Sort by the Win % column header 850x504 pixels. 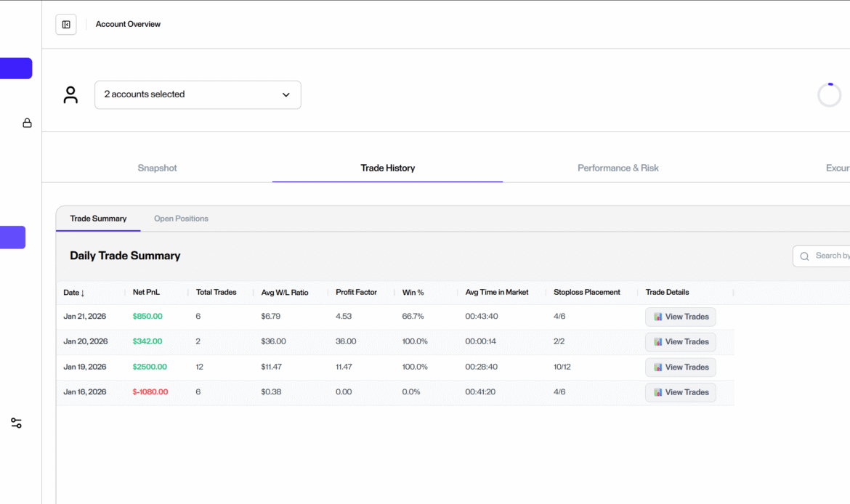click(413, 292)
